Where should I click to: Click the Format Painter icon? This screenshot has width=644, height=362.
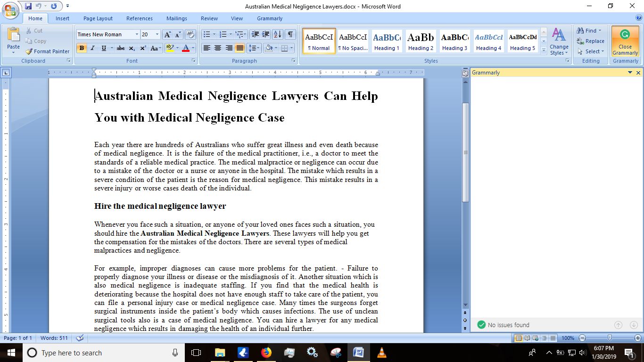[x=47, y=51]
